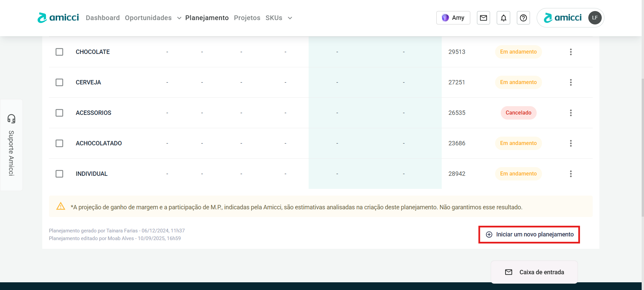Expand the Oportunidades dropdown chevron

point(179,18)
